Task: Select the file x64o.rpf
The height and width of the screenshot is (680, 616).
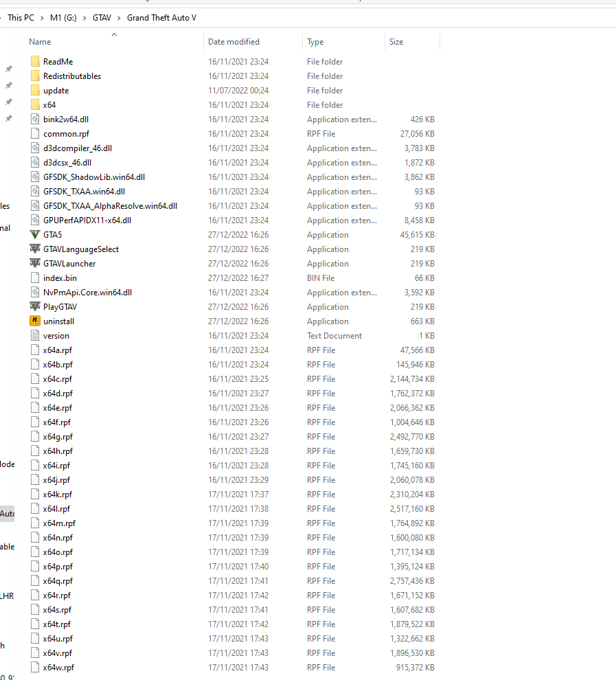Action: 58,552
